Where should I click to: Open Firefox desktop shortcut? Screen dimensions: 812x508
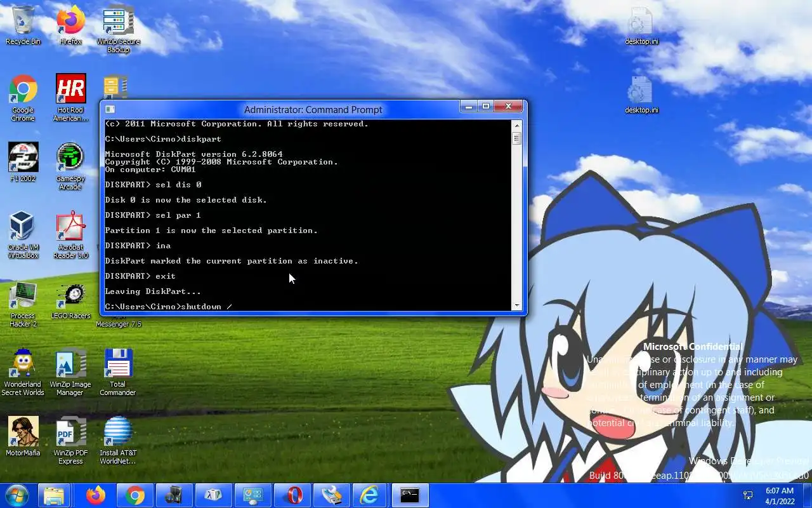[70, 25]
